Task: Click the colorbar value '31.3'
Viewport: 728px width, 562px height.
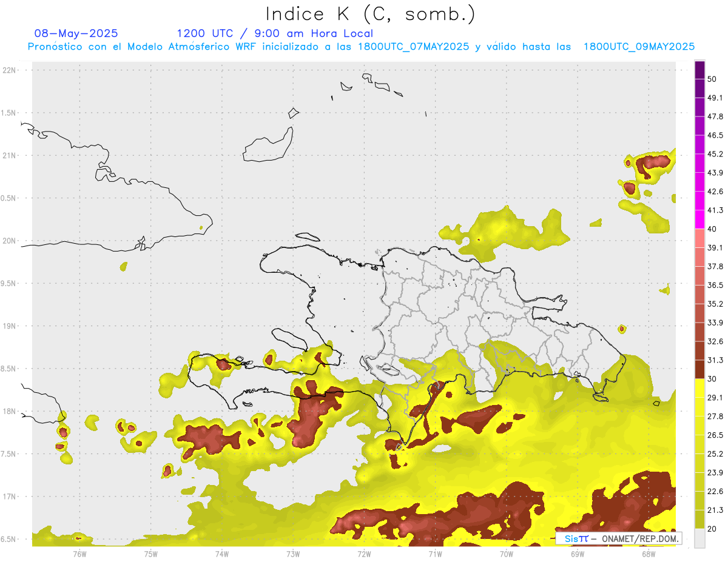Action: (715, 360)
